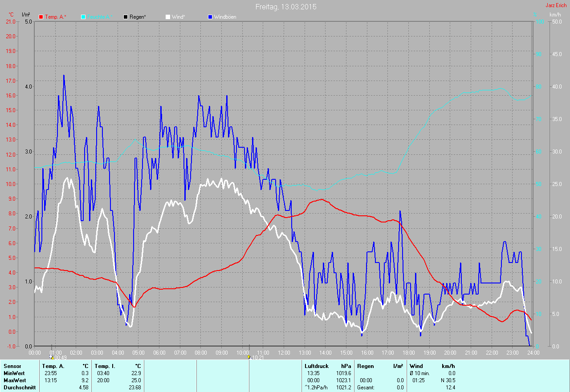Image resolution: width=570 pixels, height=392 pixels.
Task: Click the Windböen legend label
Action: click(225, 17)
